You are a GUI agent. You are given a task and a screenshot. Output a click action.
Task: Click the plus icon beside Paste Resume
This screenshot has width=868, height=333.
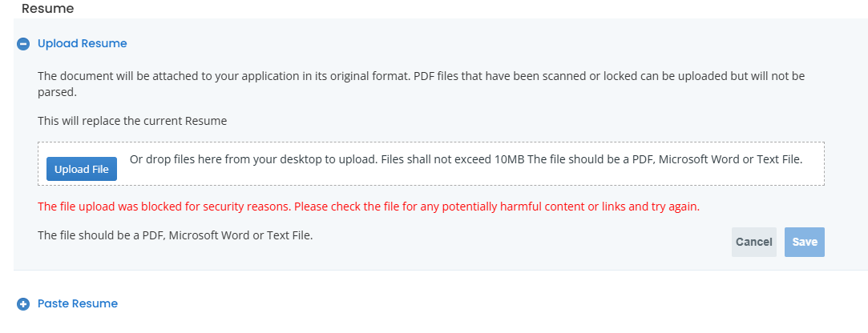click(23, 304)
